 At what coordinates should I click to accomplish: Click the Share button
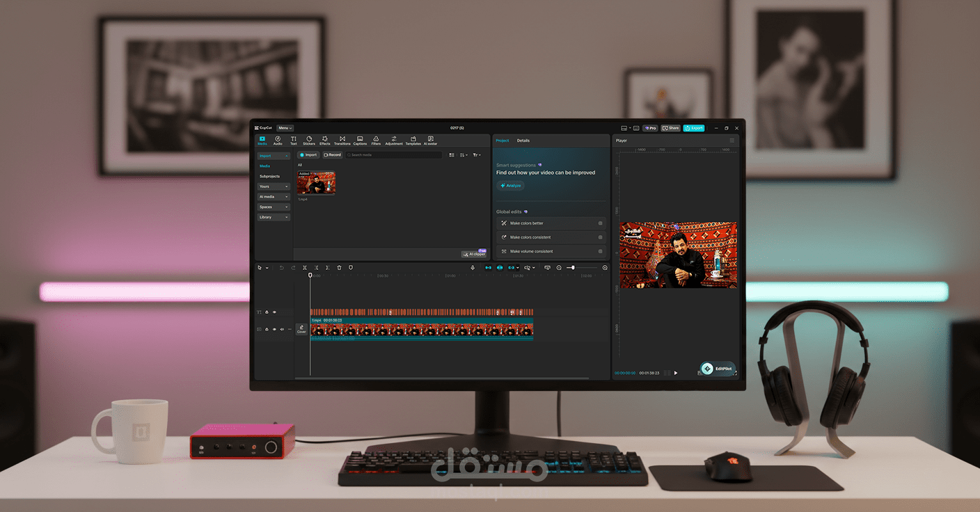[671, 128]
